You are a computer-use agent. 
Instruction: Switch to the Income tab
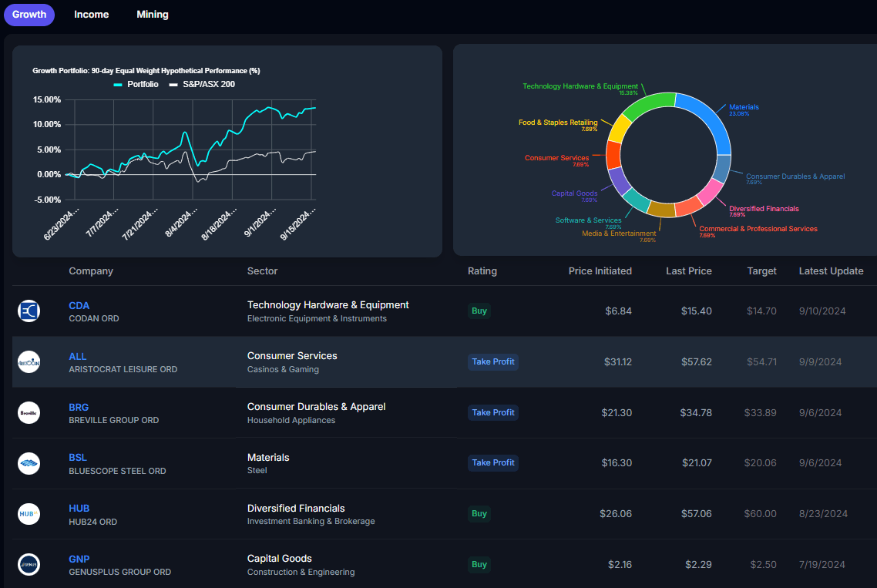click(x=91, y=14)
